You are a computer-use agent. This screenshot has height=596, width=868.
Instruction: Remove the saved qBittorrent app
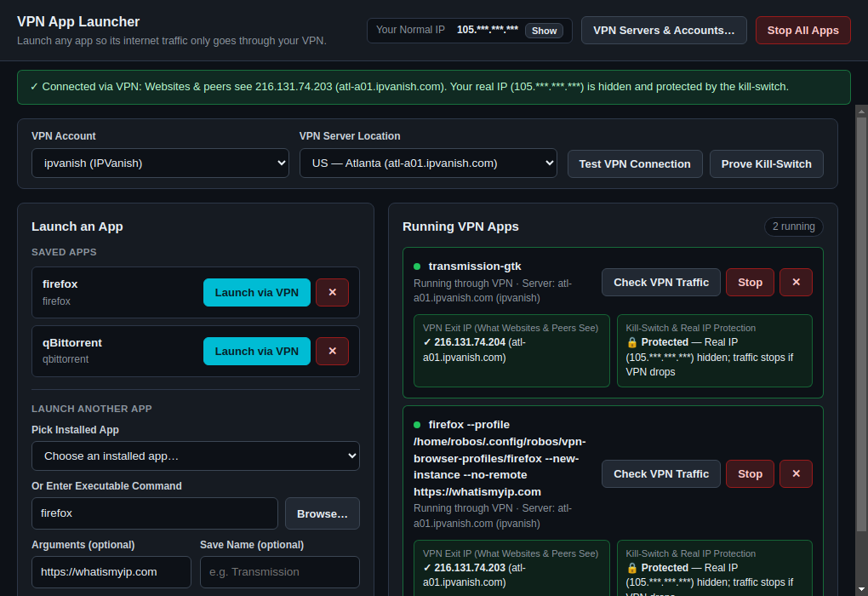[332, 351]
